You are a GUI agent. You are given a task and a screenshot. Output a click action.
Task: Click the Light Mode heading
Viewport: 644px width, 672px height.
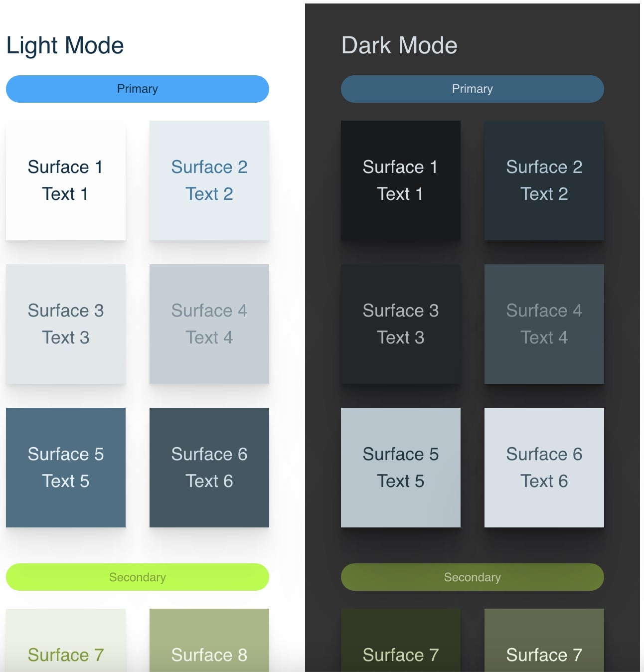[65, 45]
